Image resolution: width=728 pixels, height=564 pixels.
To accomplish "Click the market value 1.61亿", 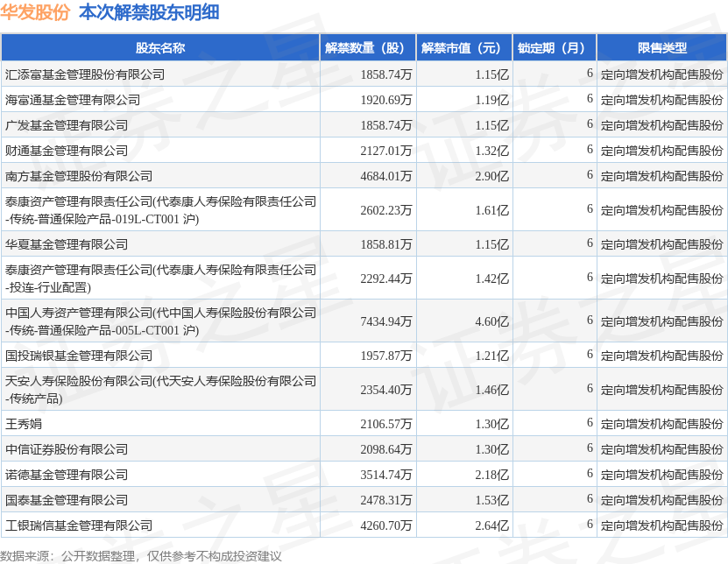I will click(x=492, y=210).
